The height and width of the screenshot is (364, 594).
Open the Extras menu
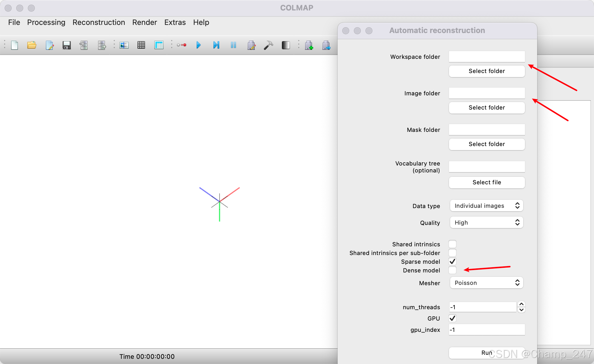click(x=175, y=22)
